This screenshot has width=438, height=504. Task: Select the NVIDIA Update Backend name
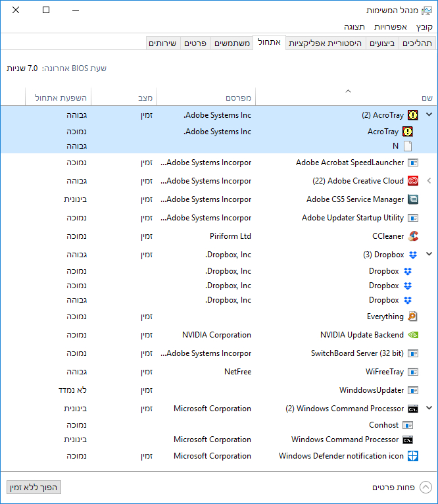(x=362, y=335)
